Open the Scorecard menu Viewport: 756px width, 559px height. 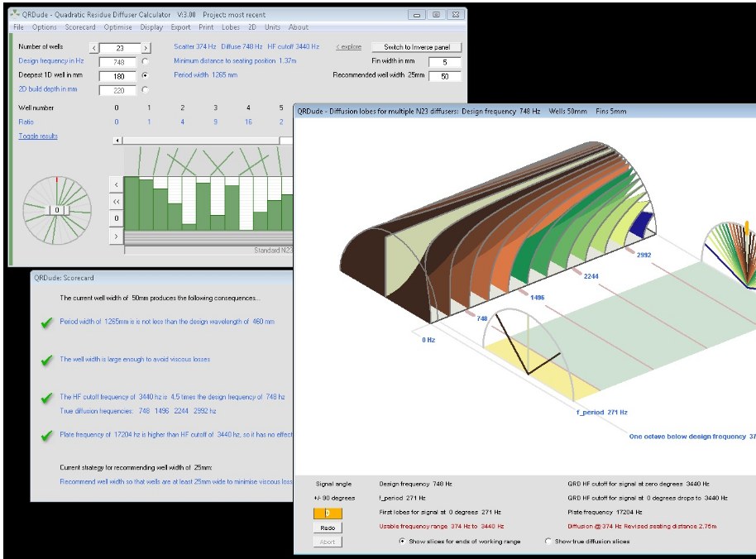pos(80,27)
